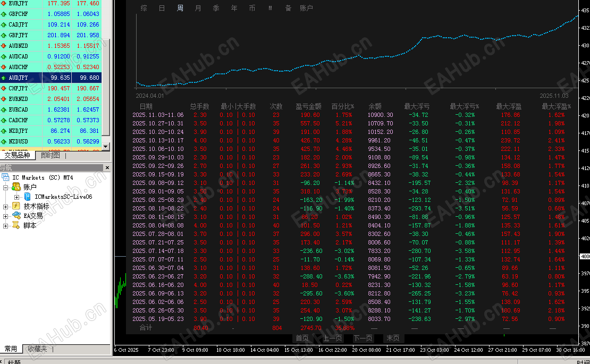The width and height of the screenshot is (590, 364).
Task: Close the 导航 navigator panel
Action: coord(107,168)
